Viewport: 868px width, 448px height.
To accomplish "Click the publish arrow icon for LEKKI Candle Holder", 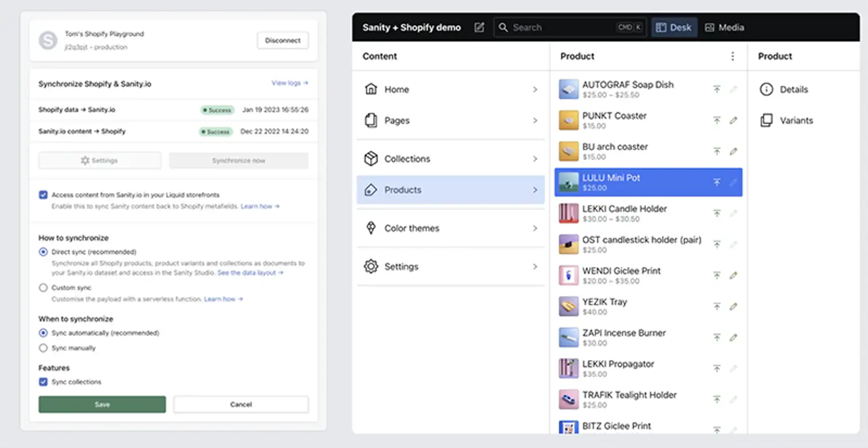I will 717,213.
